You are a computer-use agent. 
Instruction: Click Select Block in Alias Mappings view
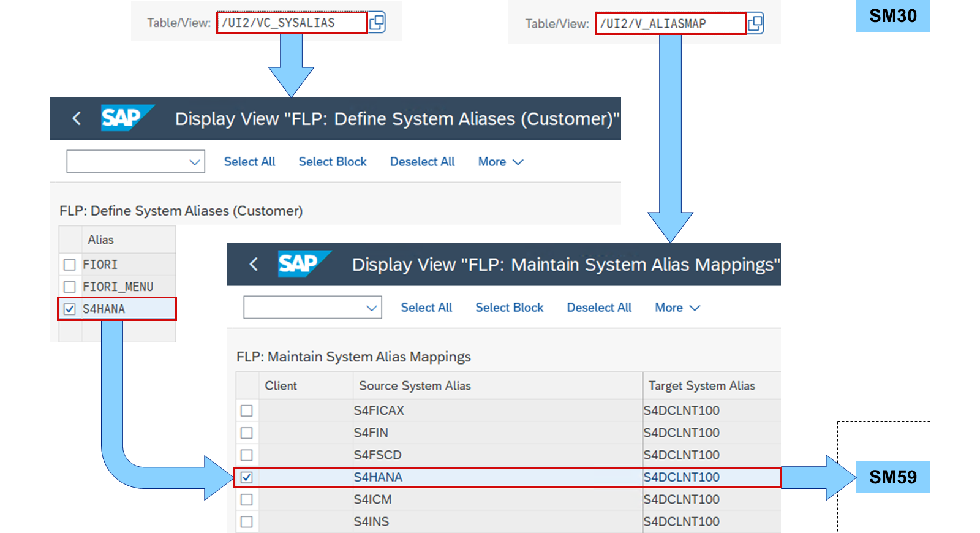coord(510,308)
